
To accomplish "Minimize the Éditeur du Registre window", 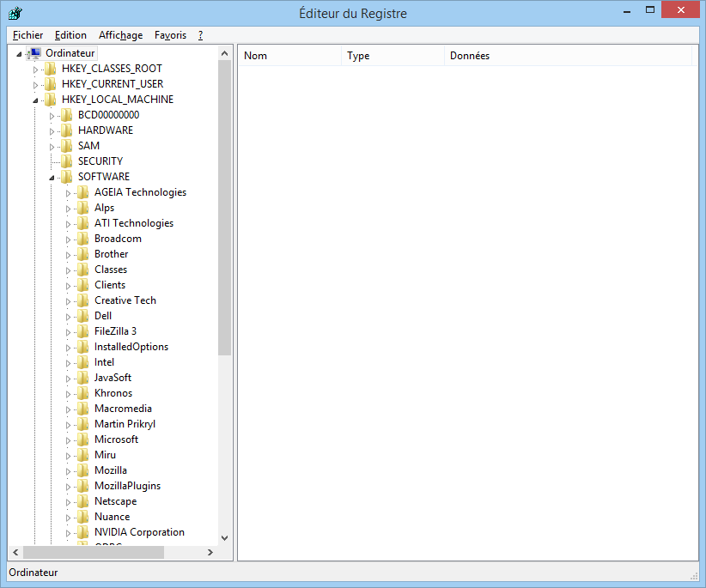I will tap(626, 11).
